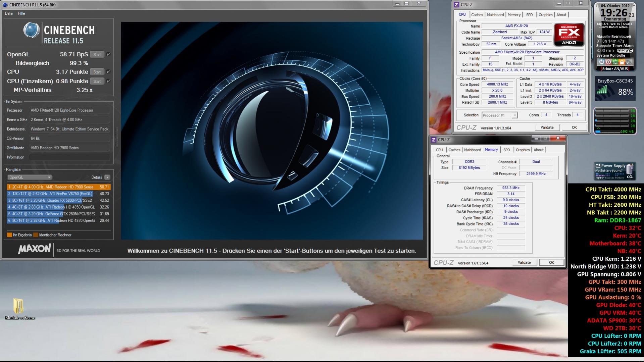Image resolution: width=644 pixels, height=362 pixels.
Task: Click the orange lock icon in System Kontrolle
Action: [x=622, y=62]
